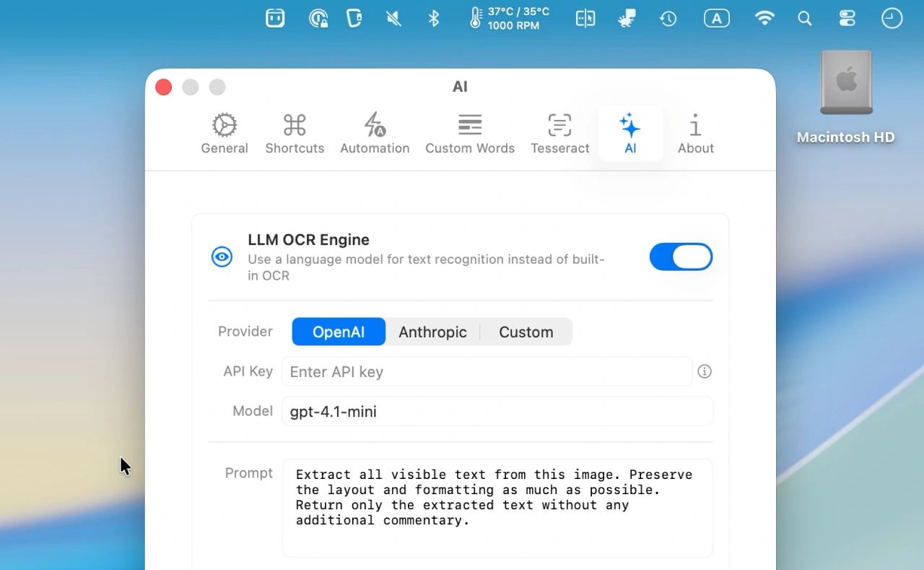Viewport: 924px width, 570px height.
Task: Open Control Center from the menu bar
Action: pyautogui.click(x=847, y=18)
